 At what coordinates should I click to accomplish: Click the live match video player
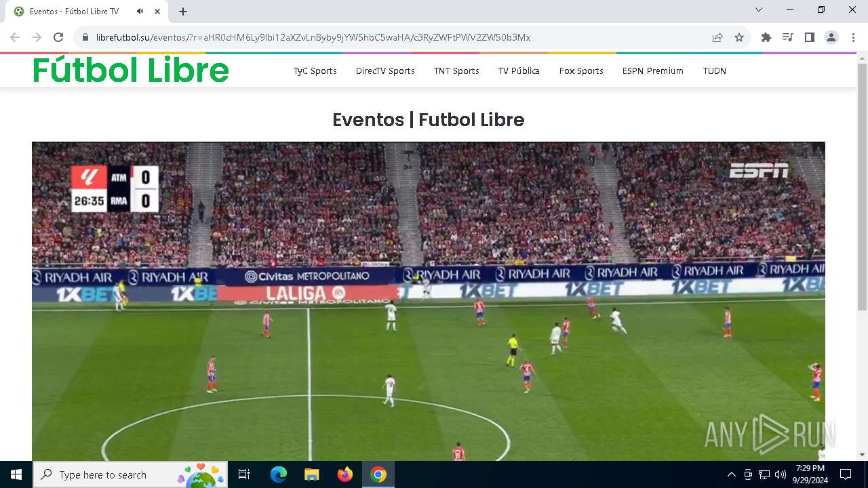pyautogui.click(x=429, y=301)
